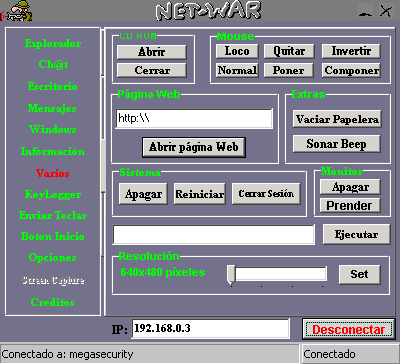This screenshot has height=364, width=400.
Task: Click into the Página Web URL field
Action: click(194, 118)
